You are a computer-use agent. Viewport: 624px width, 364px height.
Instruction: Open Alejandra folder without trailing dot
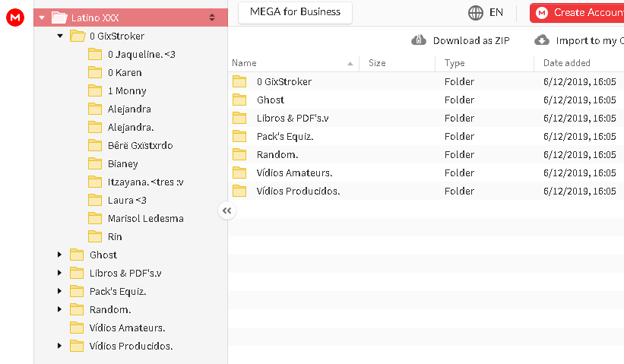tap(129, 109)
